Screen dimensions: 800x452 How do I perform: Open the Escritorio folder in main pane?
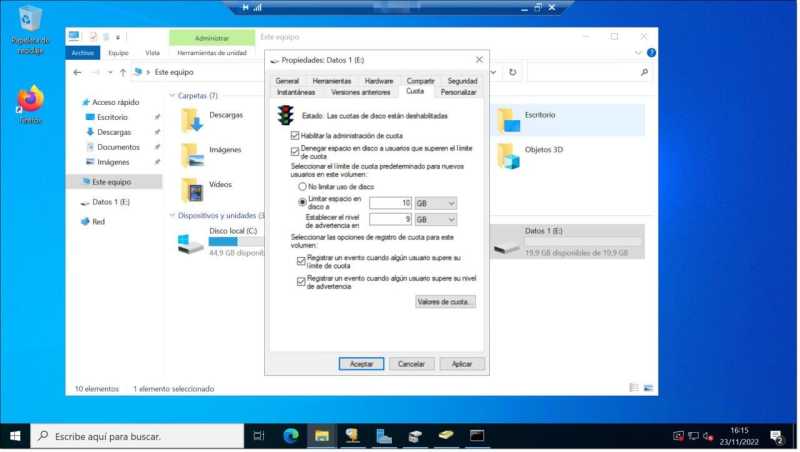569,120
